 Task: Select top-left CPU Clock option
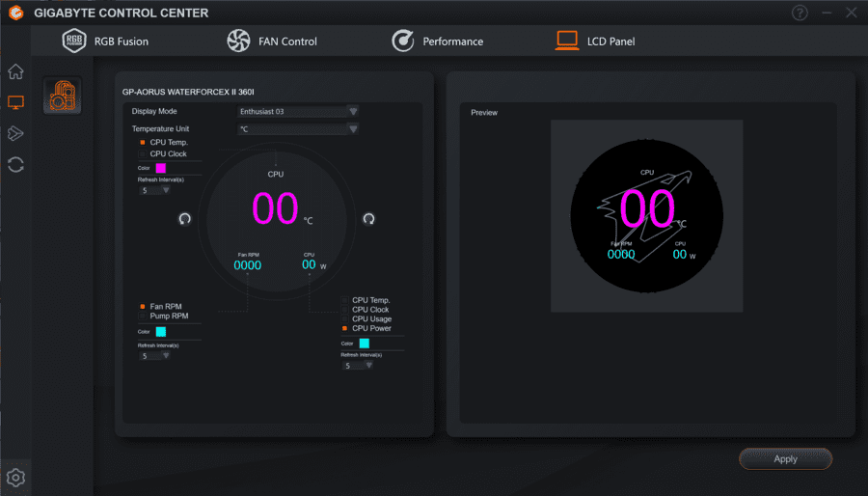click(163, 153)
